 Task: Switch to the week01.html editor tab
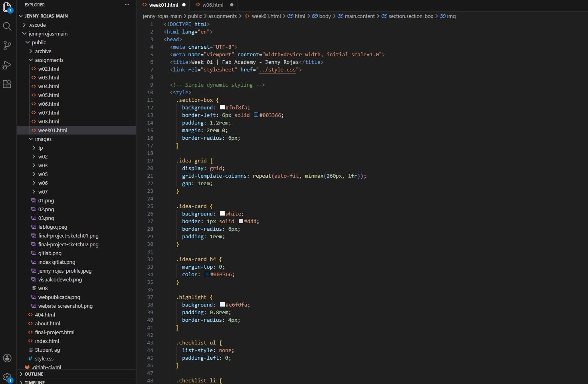(x=164, y=5)
